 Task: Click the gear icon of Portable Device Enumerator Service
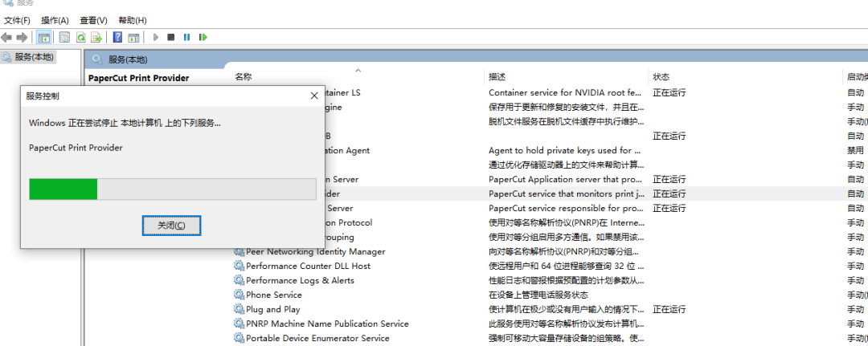[x=239, y=338]
